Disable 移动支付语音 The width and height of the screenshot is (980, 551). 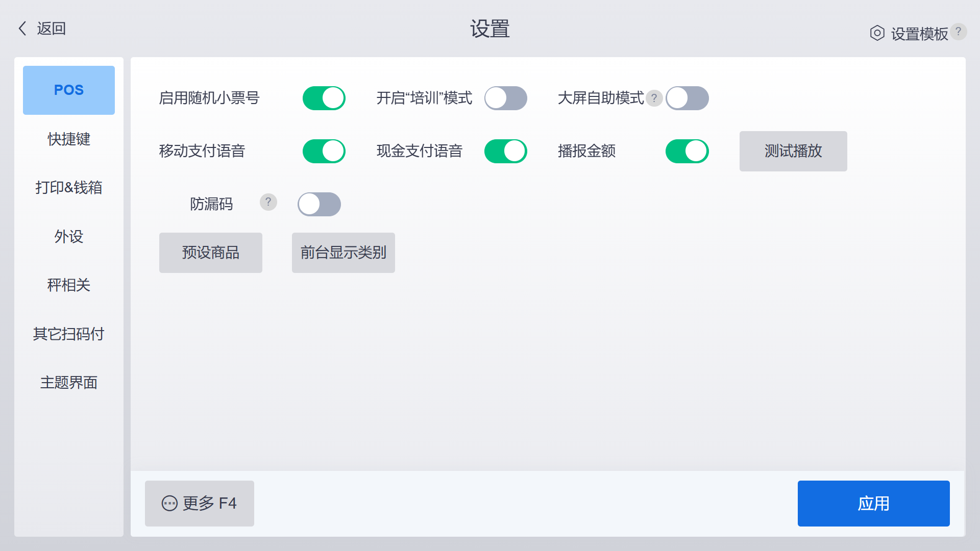tap(324, 151)
